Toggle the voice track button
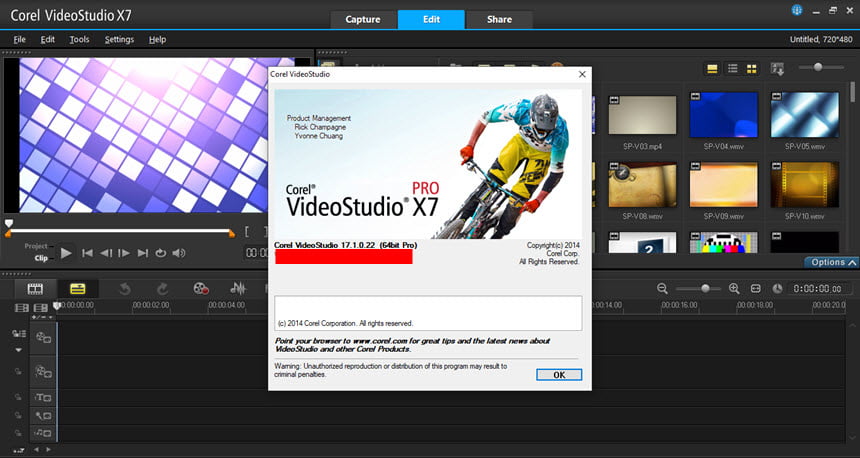Screen dimensions: 860x458 pos(43,415)
